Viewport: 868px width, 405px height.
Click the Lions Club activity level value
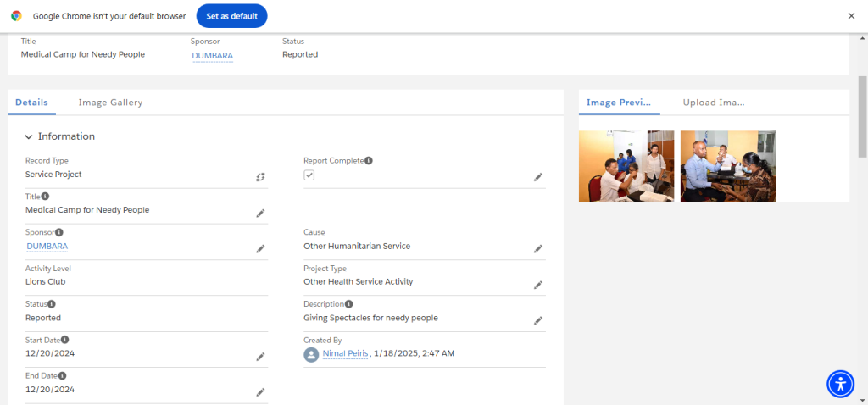click(46, 281)
